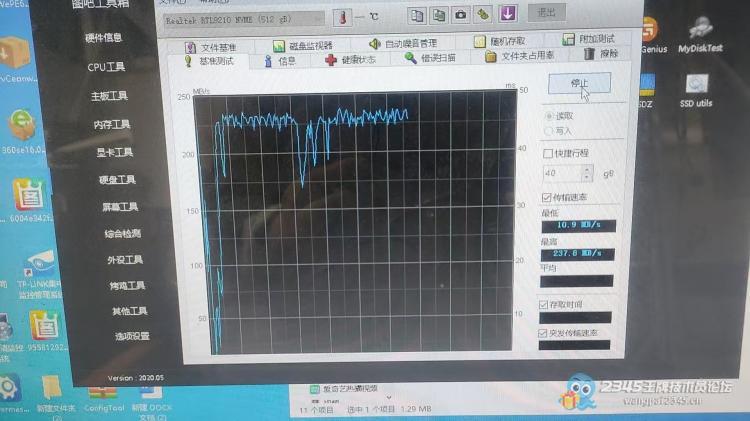Click the purple down-arrow save icon

508,14
